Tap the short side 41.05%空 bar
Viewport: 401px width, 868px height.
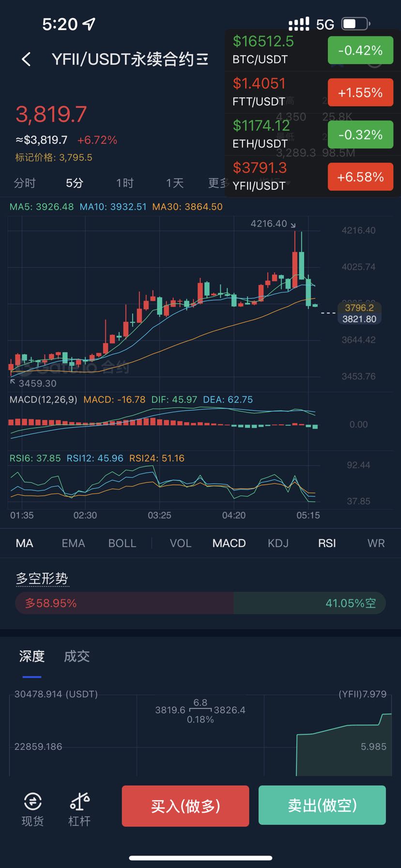click(309, 603)
